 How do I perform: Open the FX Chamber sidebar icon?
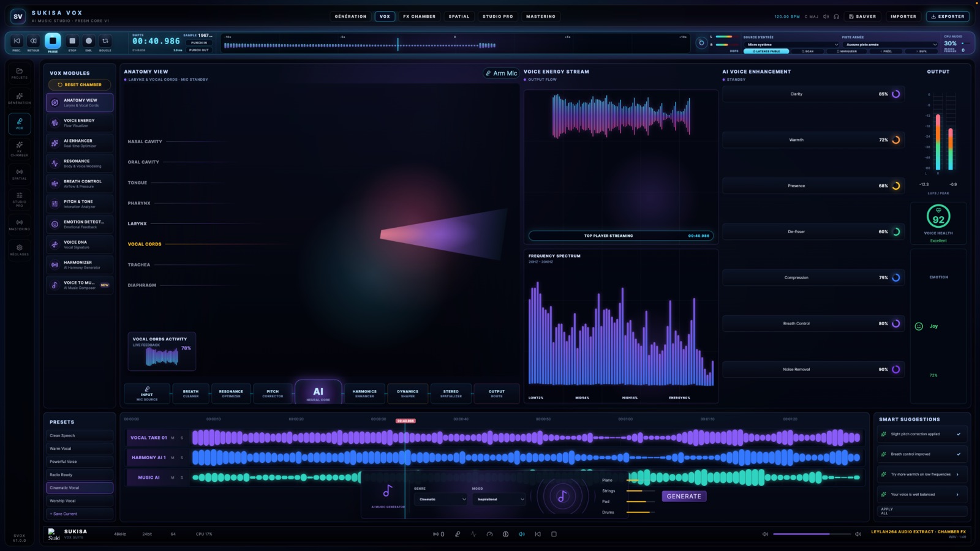tap(20, 148)
